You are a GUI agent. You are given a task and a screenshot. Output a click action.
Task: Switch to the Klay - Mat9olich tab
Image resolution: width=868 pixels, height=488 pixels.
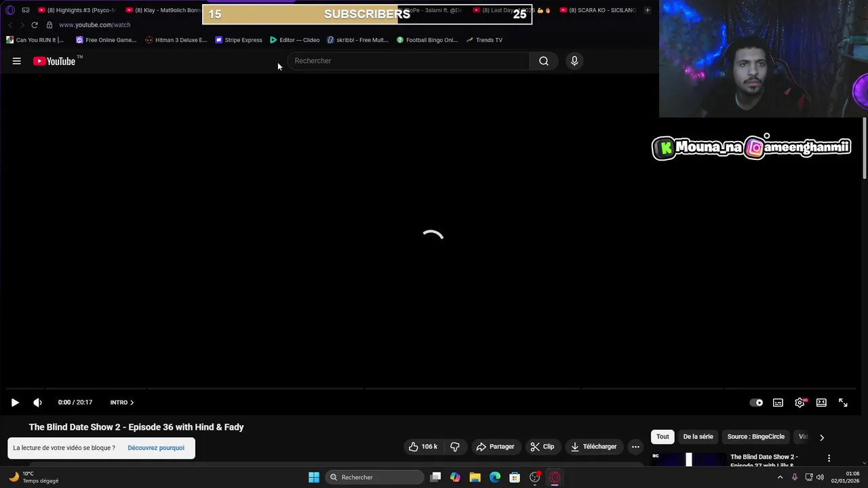(163, 10)
